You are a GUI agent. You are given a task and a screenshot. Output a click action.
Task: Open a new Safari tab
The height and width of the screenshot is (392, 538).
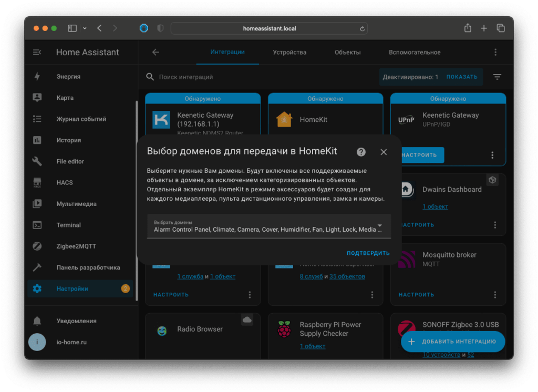click(x=484, y=28)
